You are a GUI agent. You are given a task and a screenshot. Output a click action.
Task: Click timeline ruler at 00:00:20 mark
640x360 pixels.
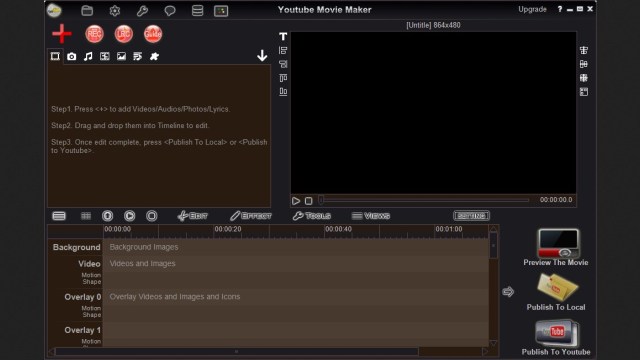227,229
